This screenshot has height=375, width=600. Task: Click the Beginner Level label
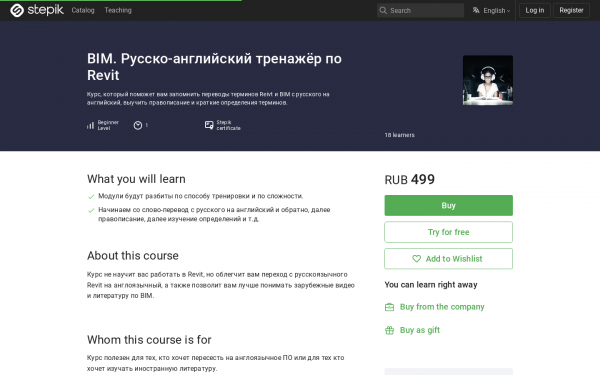108,125
